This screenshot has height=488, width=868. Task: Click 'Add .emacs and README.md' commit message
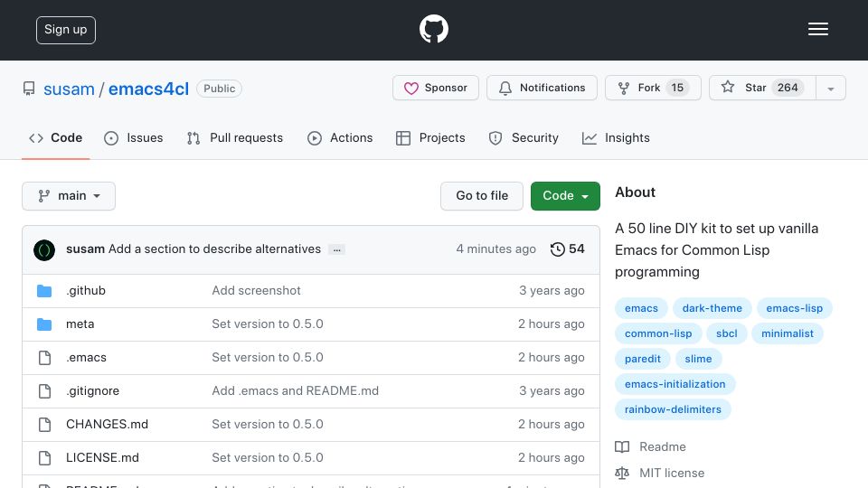click(295, 391)
